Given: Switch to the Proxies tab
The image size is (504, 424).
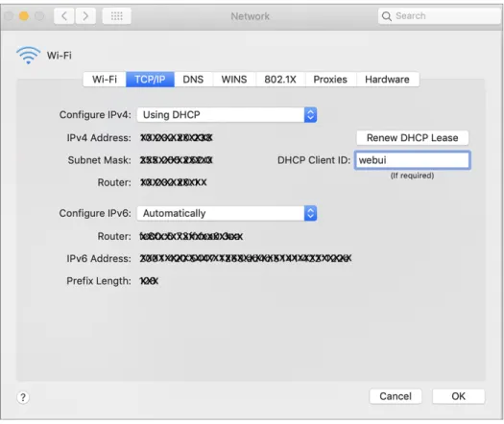Looking at the screenshot, I should pos(330,80).
